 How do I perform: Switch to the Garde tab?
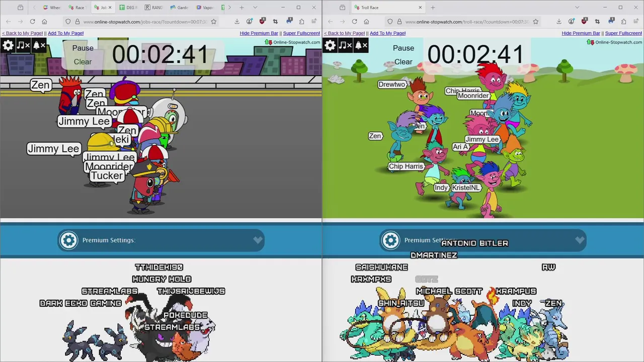tap(180, 8)
